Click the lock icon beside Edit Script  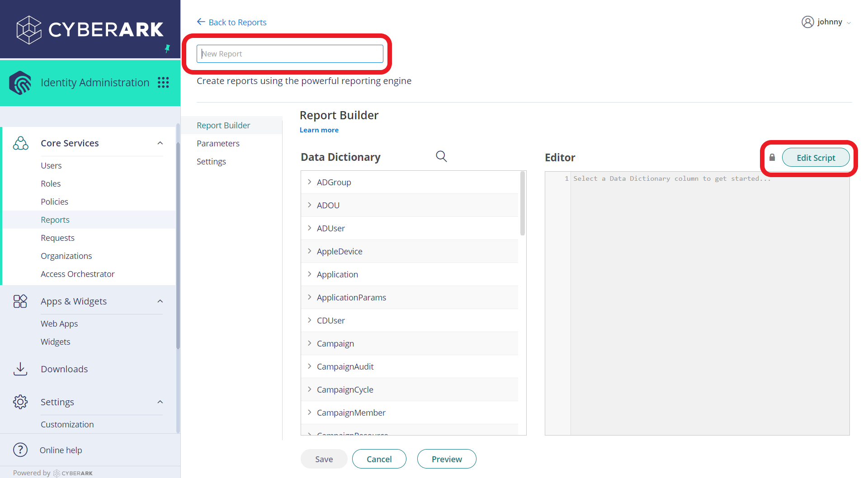tap(772, 157)
